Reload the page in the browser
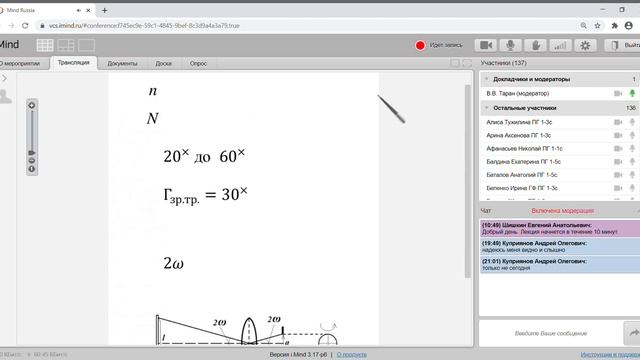Viewport: 640px width, 360px height. [25, 25]
